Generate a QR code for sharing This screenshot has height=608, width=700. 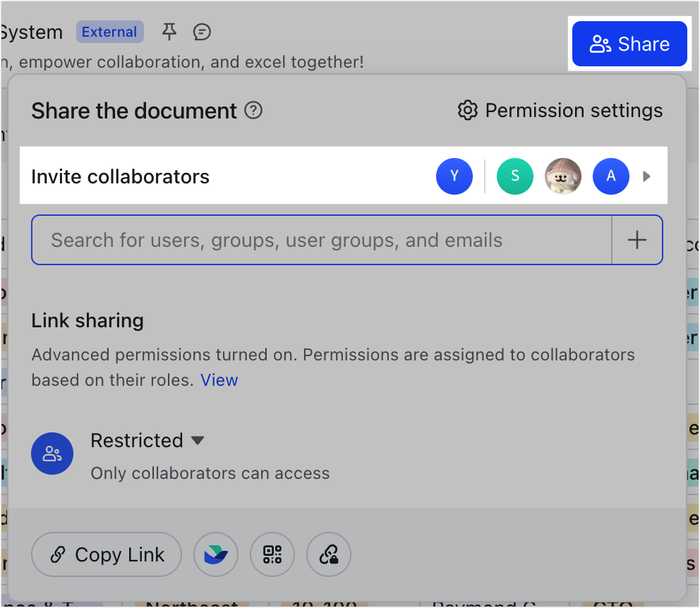click(272, 554)
